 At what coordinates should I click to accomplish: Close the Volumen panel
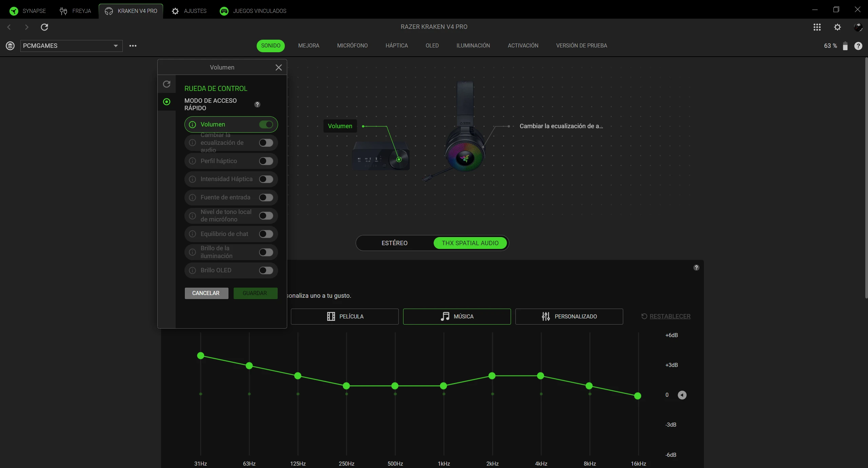[x=279, y=67]
